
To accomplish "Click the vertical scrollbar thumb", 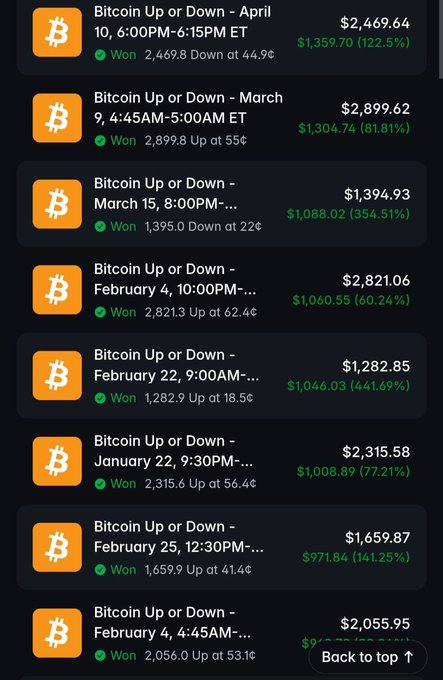I will coord(440,39).
